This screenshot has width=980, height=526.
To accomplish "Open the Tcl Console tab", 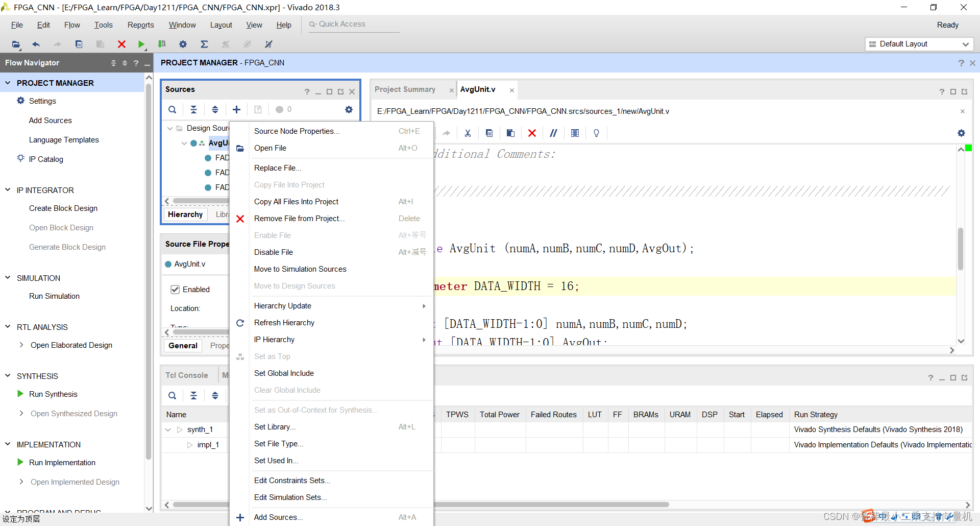I will coord(187,375).
